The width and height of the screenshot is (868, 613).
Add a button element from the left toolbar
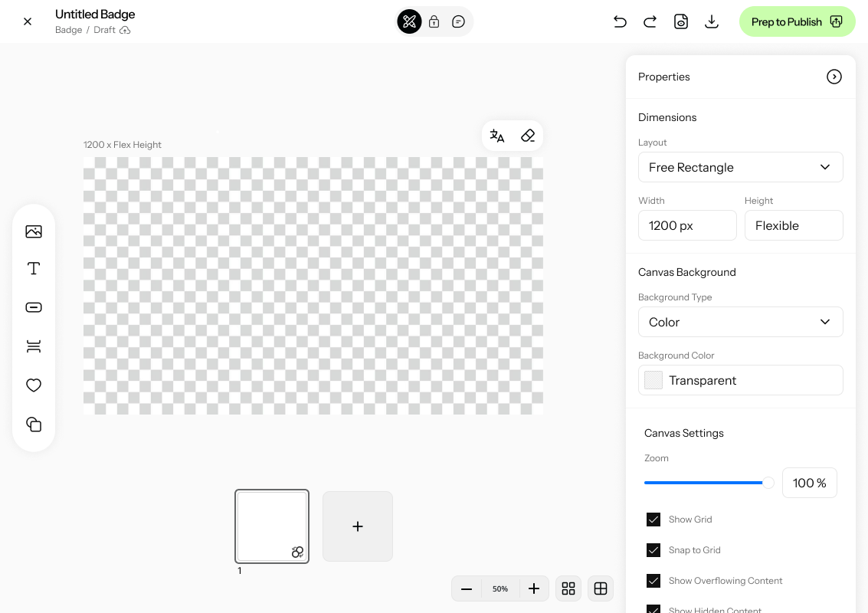[x=34, y=307]
